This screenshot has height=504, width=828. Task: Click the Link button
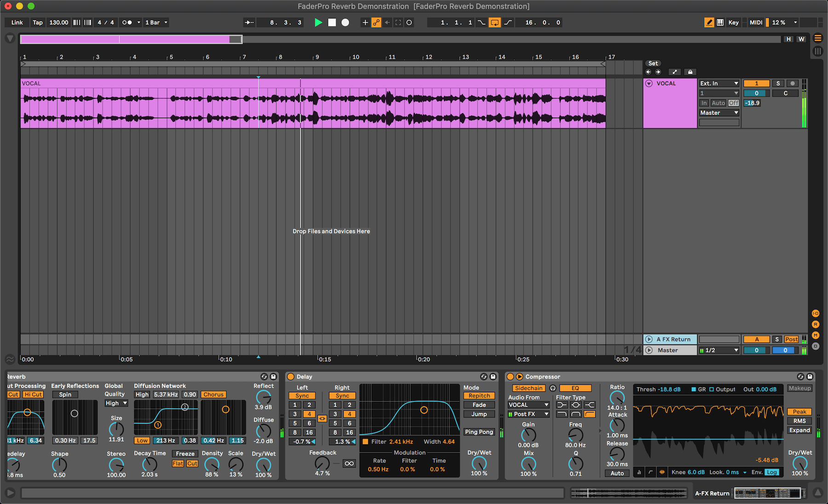click(17, 23)
